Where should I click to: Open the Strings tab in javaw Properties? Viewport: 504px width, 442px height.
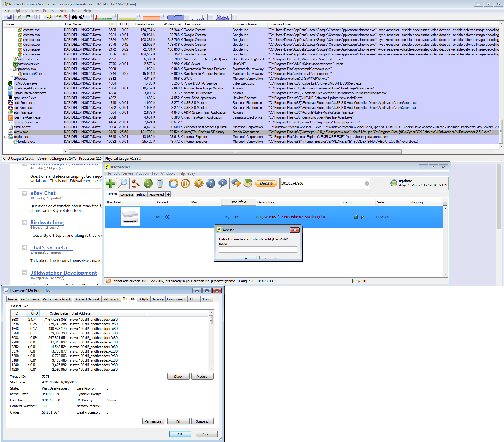tap(207, 299)
